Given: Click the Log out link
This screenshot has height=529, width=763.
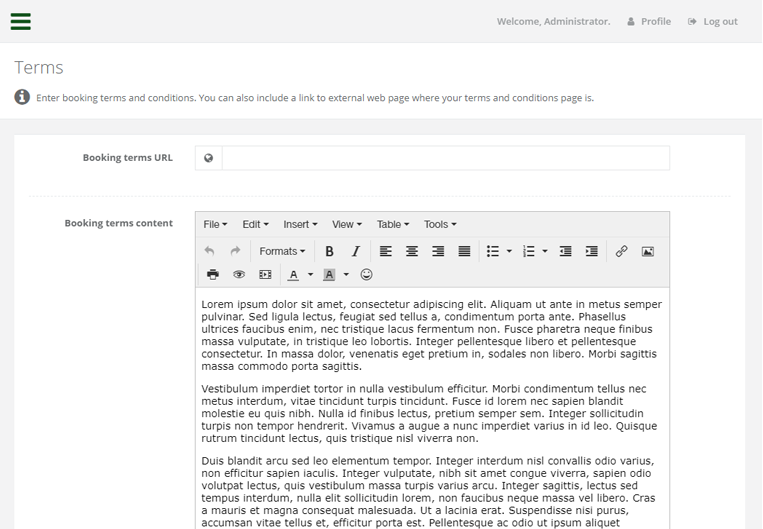Looking at the screenshot, I should coord(712,21).
